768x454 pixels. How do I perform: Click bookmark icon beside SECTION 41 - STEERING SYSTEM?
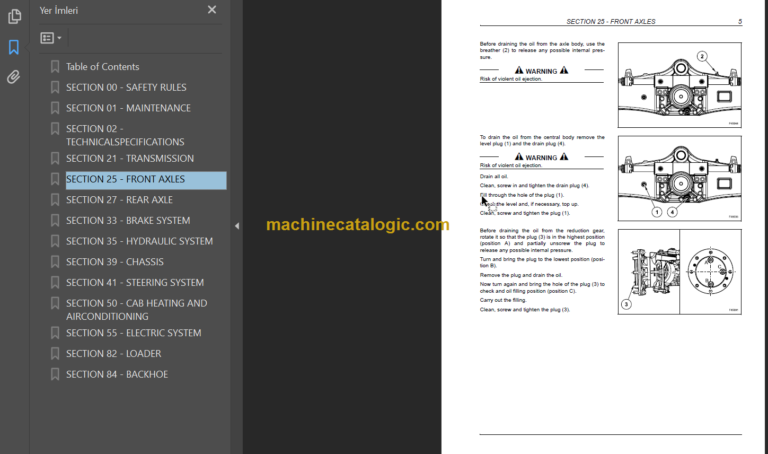tap(55, 283)
